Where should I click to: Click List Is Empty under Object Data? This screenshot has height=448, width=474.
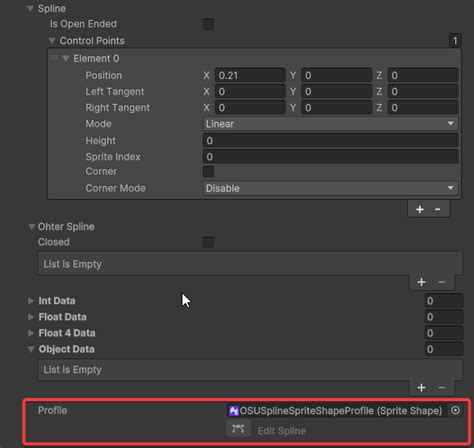(x=72, y=369)
